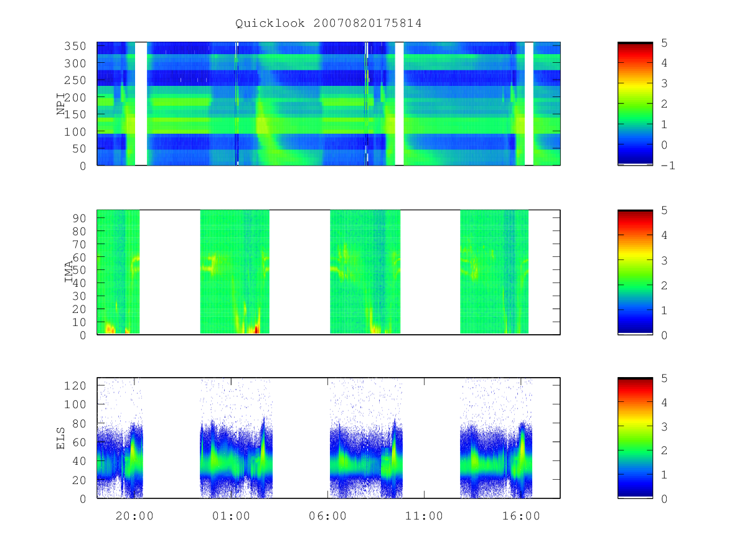
Task: Click the plot title Quicklook 20070820175814
Action: [x=329, y=24]
